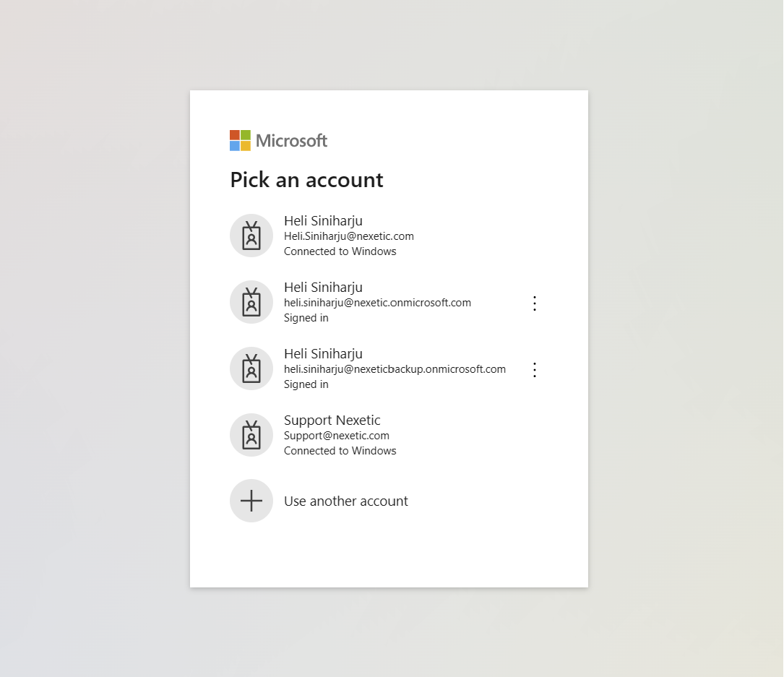Select email Heli.Siniharju@nexetic.com
This screenshot has width=784, height=677.
coord(349,236)
